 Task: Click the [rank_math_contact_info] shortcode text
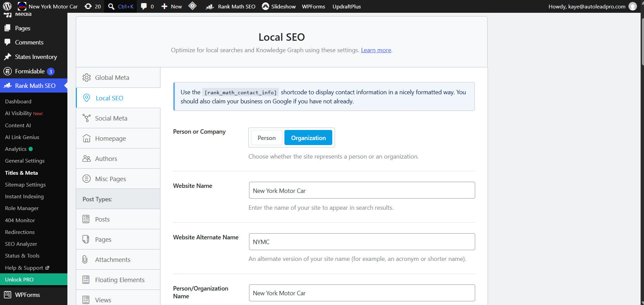click(241, 92)
